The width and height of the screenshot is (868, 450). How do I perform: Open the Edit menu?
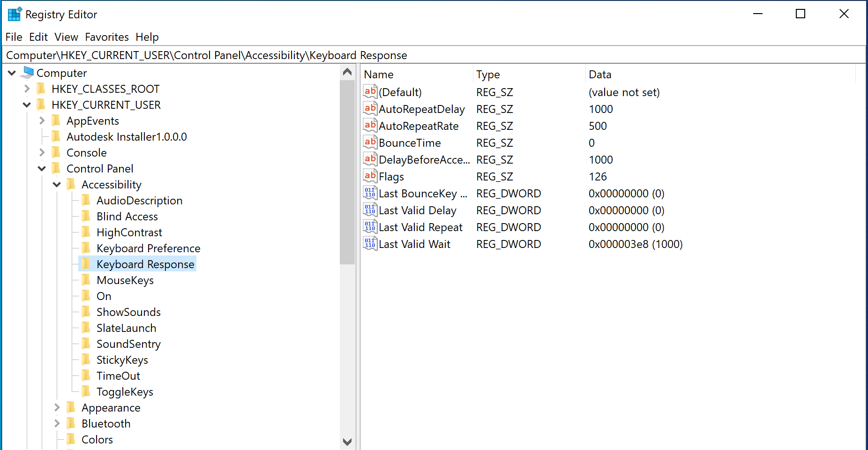(38, 37)
